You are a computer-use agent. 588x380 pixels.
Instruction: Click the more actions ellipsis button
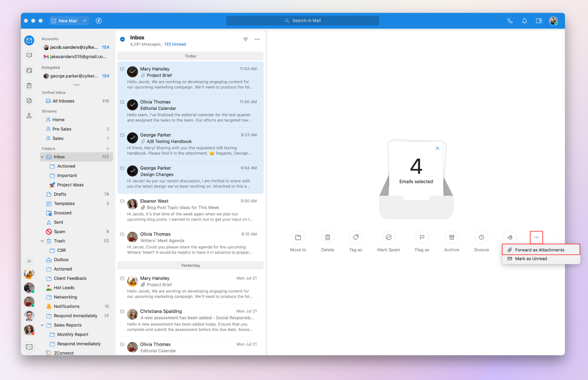(536, 237)
